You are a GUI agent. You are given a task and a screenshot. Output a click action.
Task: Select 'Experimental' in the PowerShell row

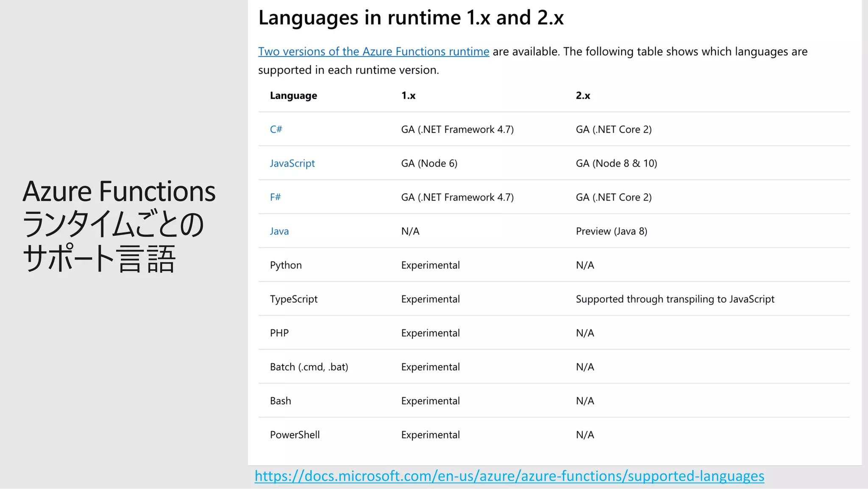430,435
